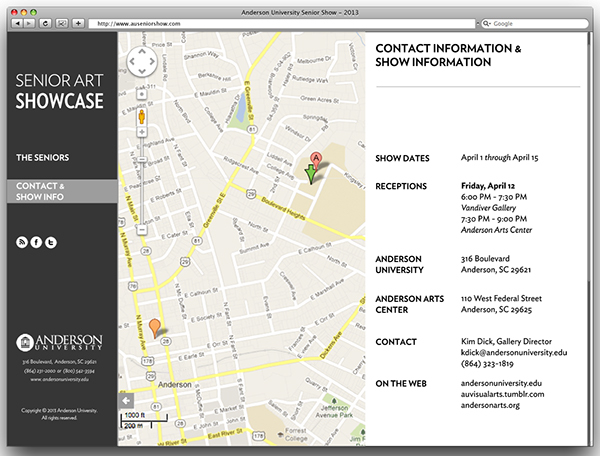
Task: Zoom out the map with minus button
Action: (142, 230)
